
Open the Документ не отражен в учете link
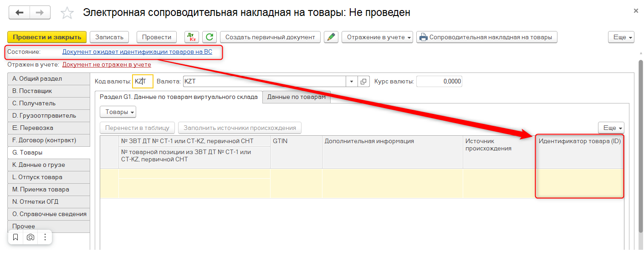[x=107, y=65]
